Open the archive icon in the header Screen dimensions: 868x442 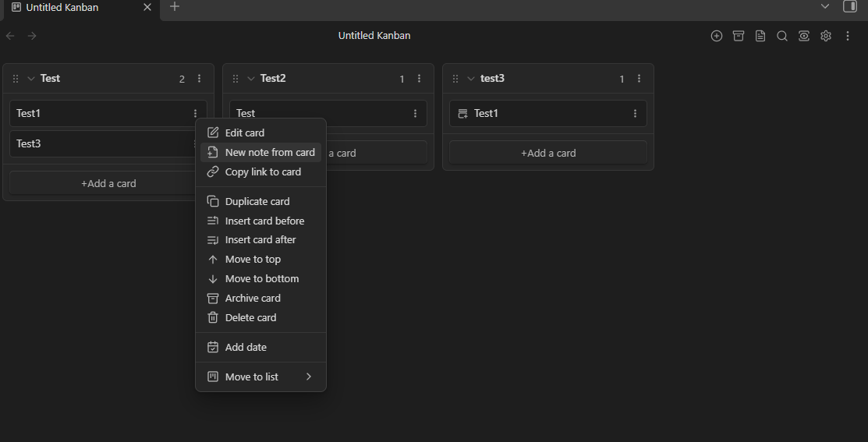point(739,36)
